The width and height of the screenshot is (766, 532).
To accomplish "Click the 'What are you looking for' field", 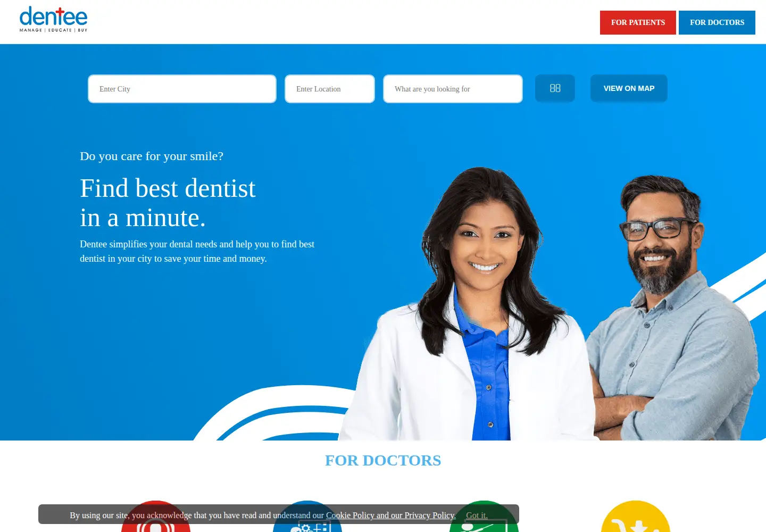I will tap(453, 89).
